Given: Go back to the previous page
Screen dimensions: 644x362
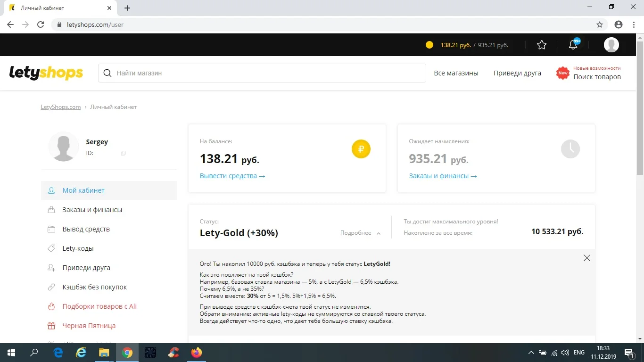Looking at the screenshot, I should tap(10, 25).
